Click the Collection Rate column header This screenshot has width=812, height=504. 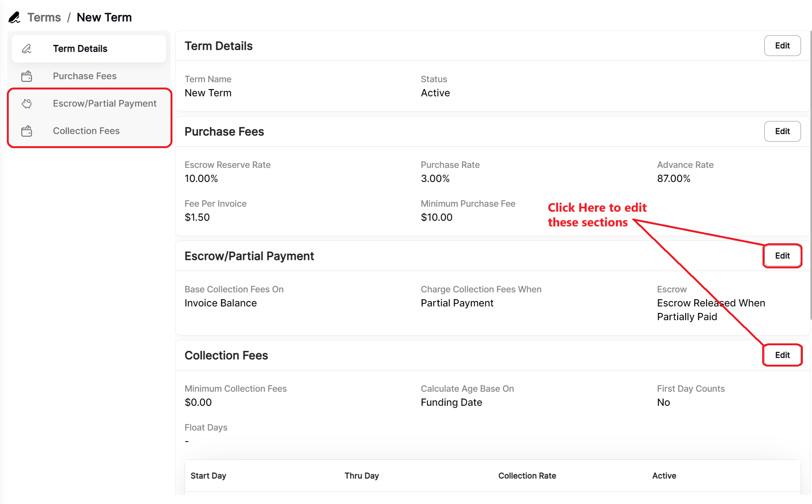point(527,476)
